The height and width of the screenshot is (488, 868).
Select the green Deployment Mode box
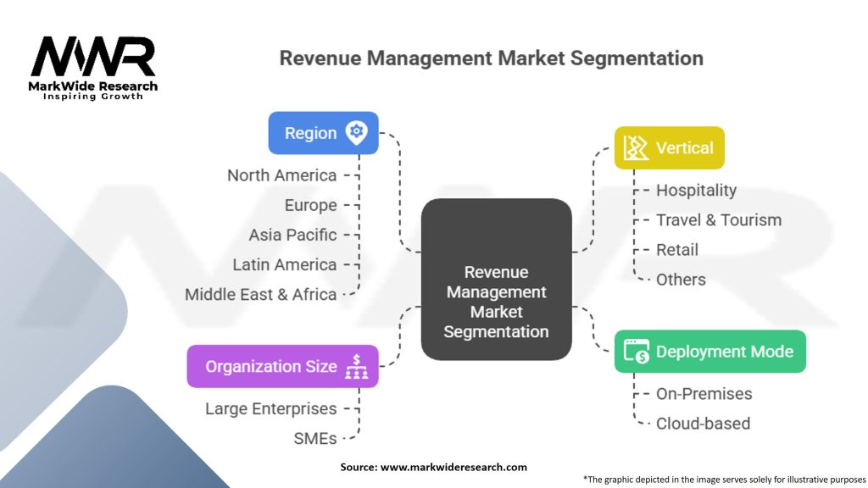(x=710, y=352)
